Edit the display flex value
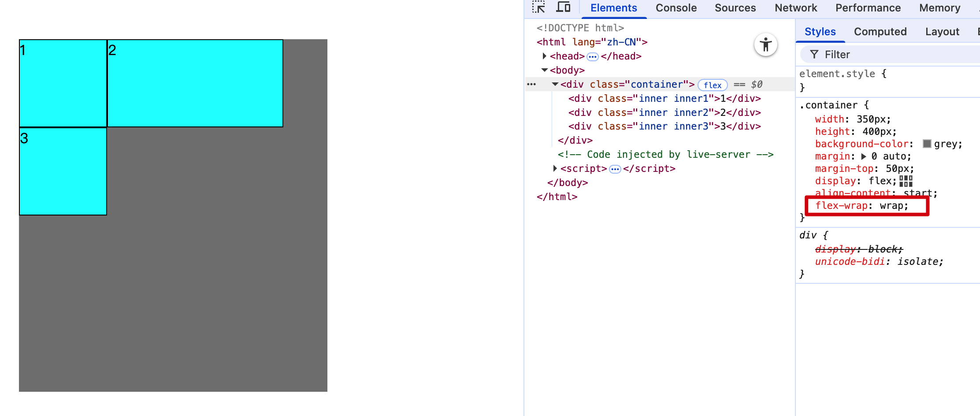This screenshot has height=416, width=980. [880, 181]
